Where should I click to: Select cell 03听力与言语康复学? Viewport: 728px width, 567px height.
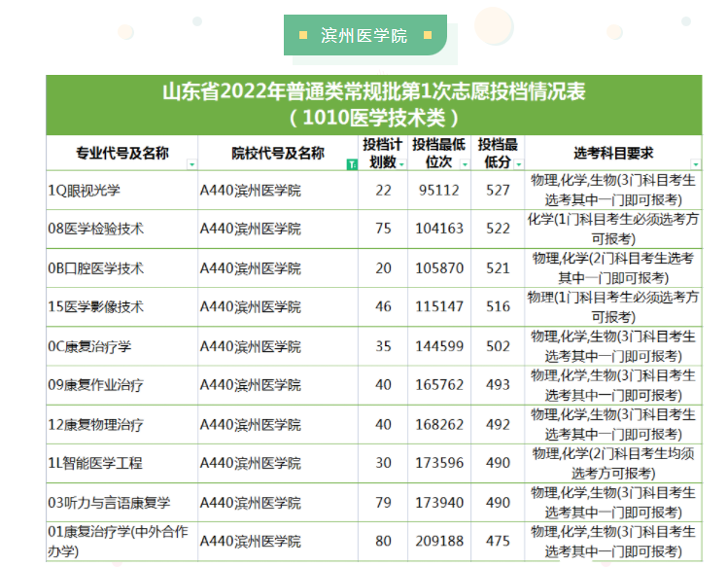coord(121,503)
